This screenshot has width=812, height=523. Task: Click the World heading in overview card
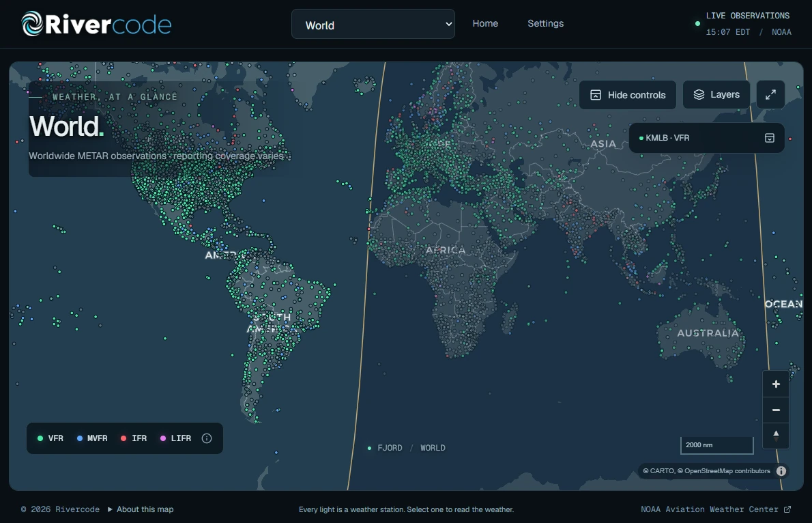(x=66, y=126)
